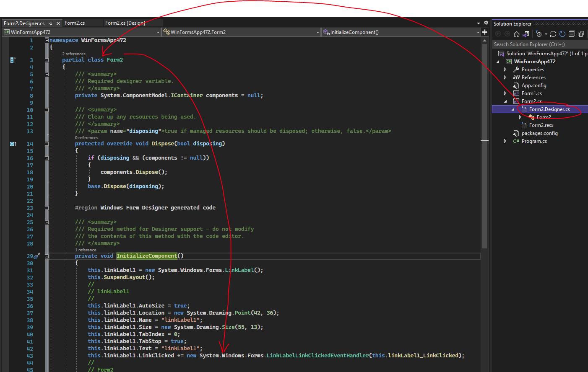Collapse the Form2.Designer.cs node
This screenshot has width=588, height=372.
pos(513,109)
